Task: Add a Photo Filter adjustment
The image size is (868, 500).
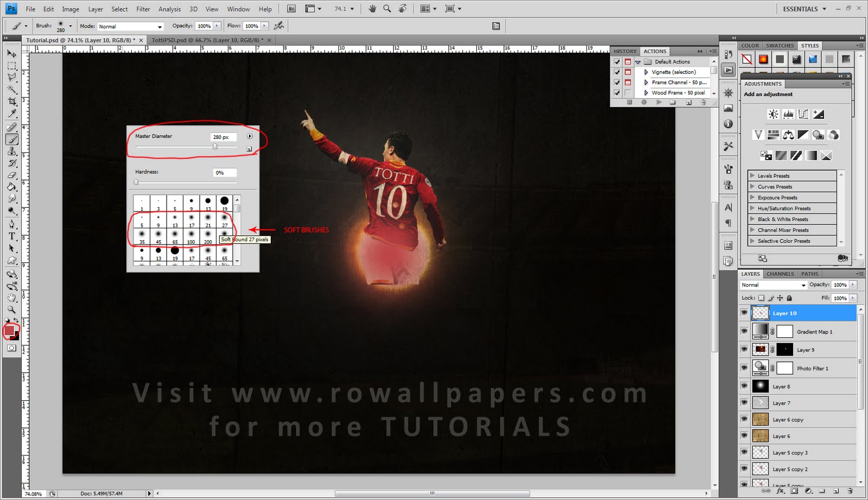Action: click(x=818, y=134)
